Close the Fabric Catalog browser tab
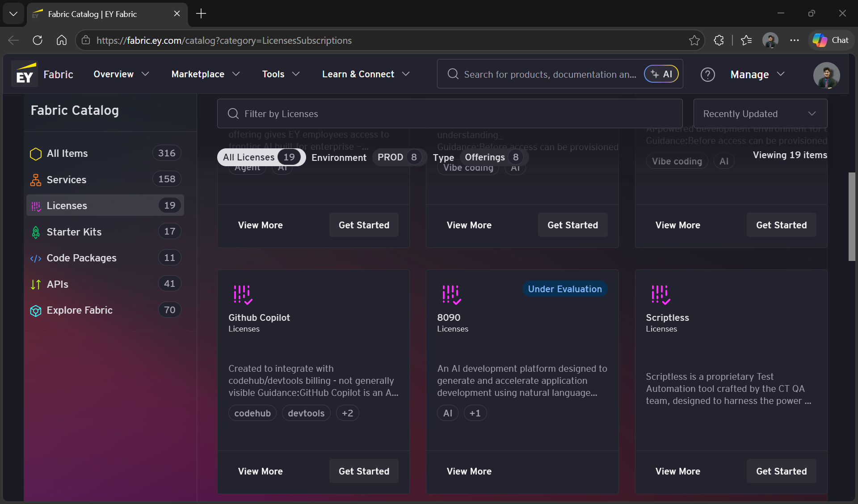858x504 pixels. pyautogui.click(x=177, y=14)
